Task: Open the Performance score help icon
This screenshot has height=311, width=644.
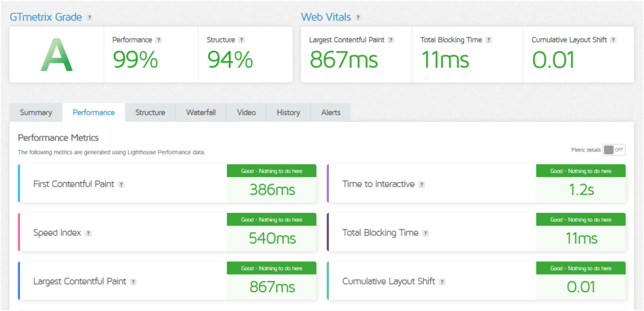Action: tap(158, 40)
